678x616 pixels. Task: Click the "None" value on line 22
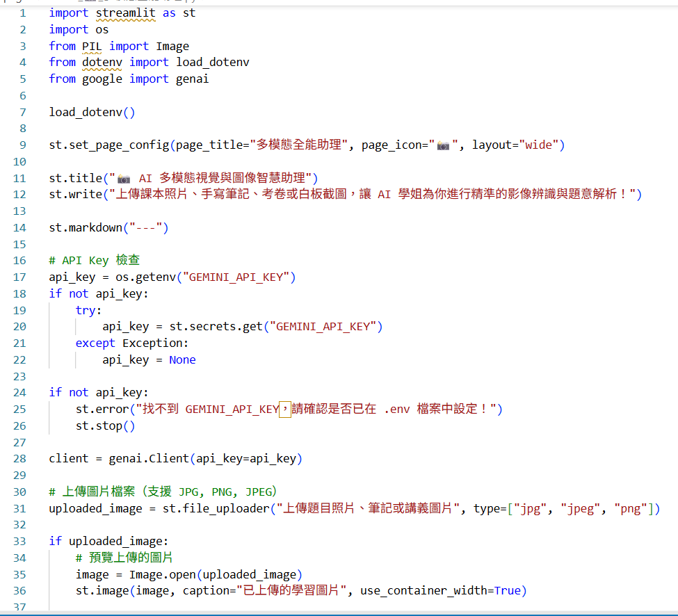(x=182, y=360)
